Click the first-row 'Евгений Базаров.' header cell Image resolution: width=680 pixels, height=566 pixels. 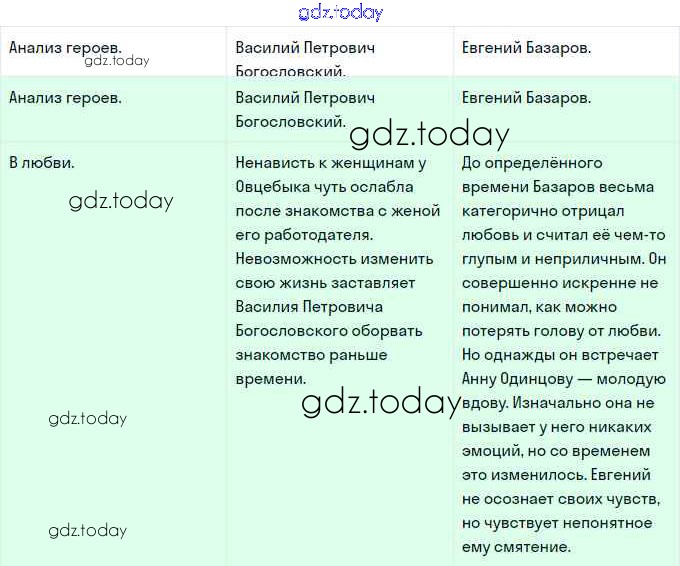[527, 47]
